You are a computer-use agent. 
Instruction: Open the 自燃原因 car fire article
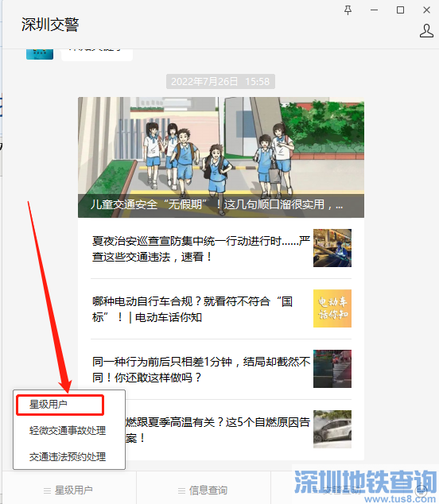(217, 430)
